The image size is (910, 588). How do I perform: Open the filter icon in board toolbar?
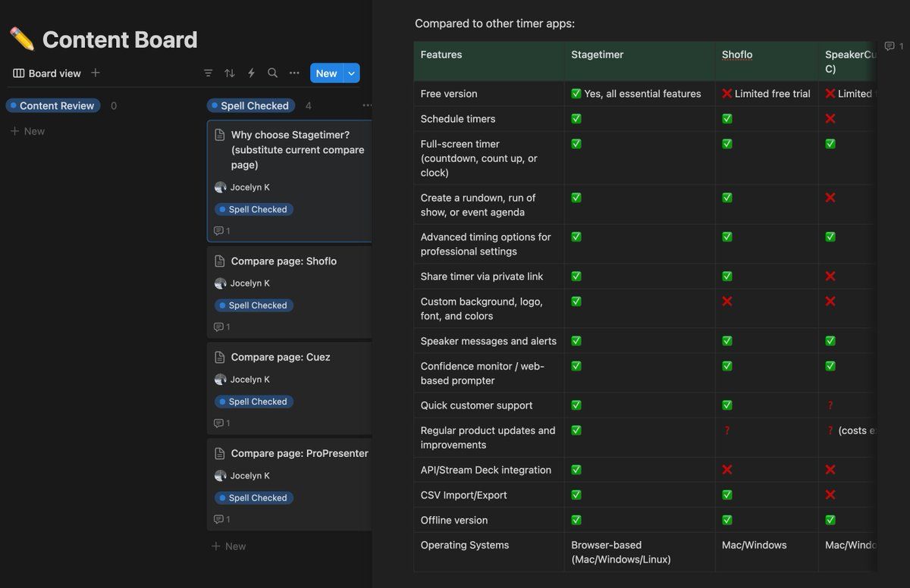click(208, 73)
